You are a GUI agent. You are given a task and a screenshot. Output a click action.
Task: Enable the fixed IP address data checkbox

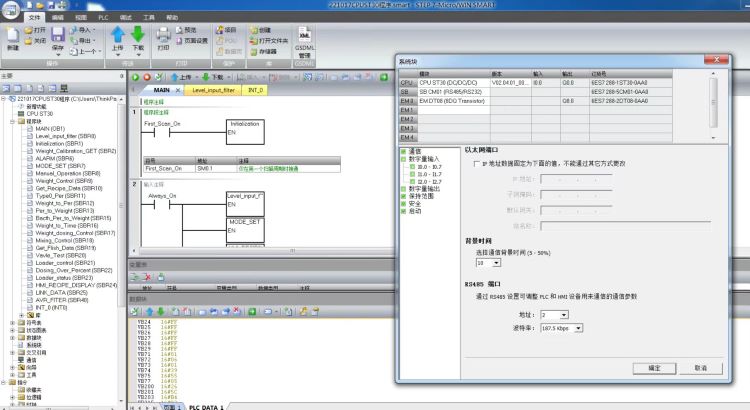474,162
